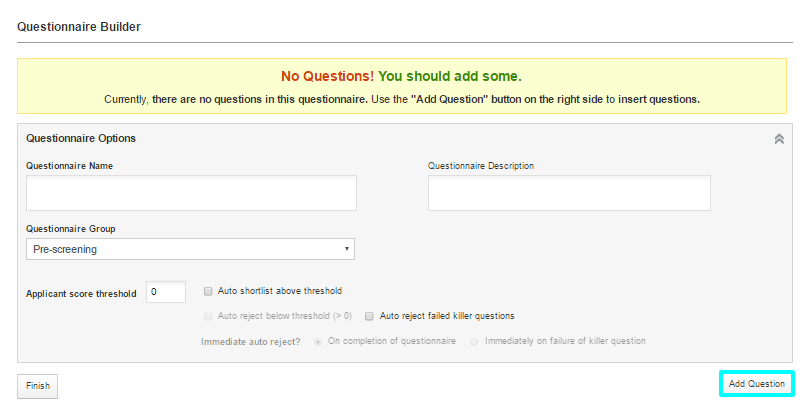The image size is (811, 417).
Task: Click the Questionnaire Description label
Action: pyautogui.click(x=481, y=166)
